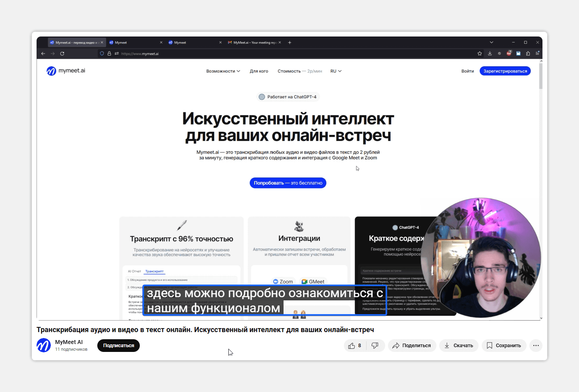Click the circular webcam overlay of the presenter
The height and width of the screenshot is (392, 579).
(x=481, y=257)
